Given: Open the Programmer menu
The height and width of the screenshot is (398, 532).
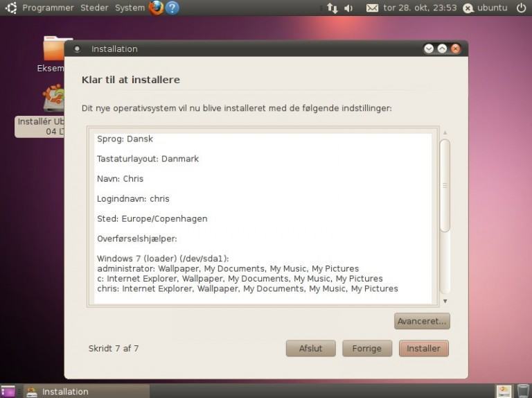Looking at the screenshot, I should (x=48, y=8).
